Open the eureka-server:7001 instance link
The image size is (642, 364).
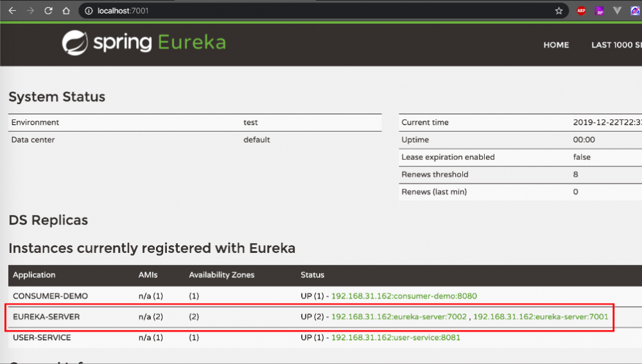541,316
